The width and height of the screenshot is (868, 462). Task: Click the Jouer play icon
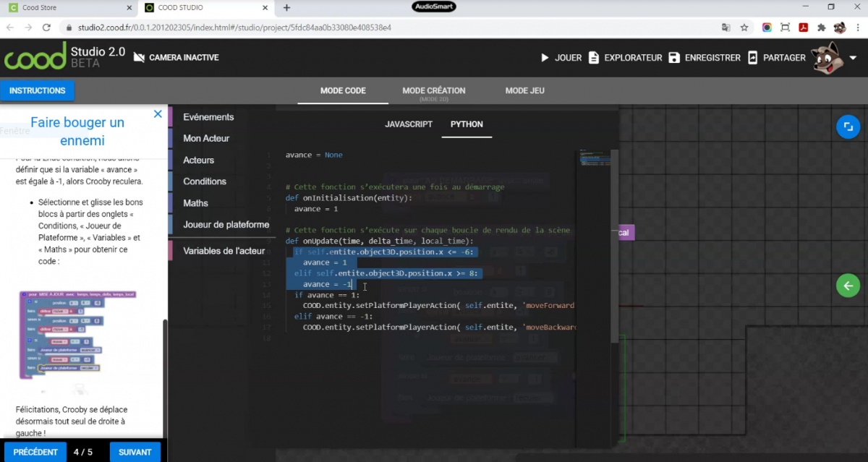coord(545,58)
